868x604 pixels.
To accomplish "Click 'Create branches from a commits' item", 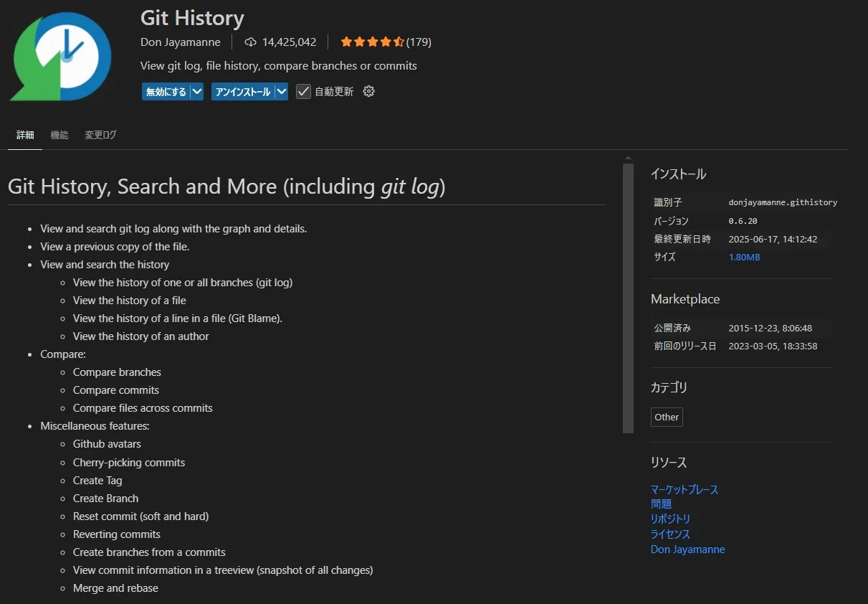I will coord(149,552).
